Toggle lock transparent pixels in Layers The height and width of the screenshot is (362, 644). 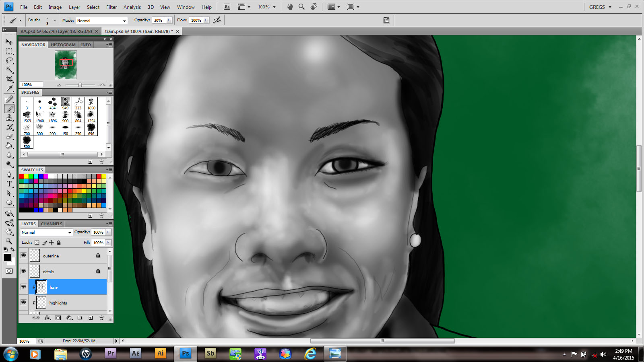[37, 243]
